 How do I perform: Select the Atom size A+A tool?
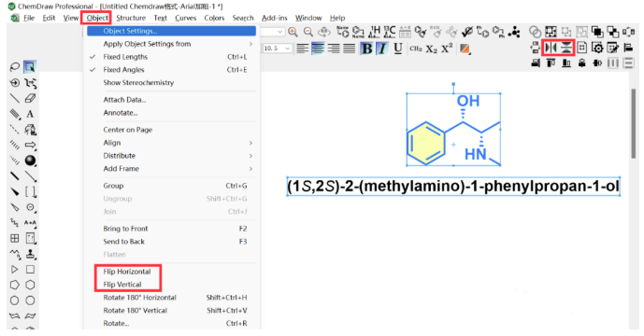click(30, 223)
